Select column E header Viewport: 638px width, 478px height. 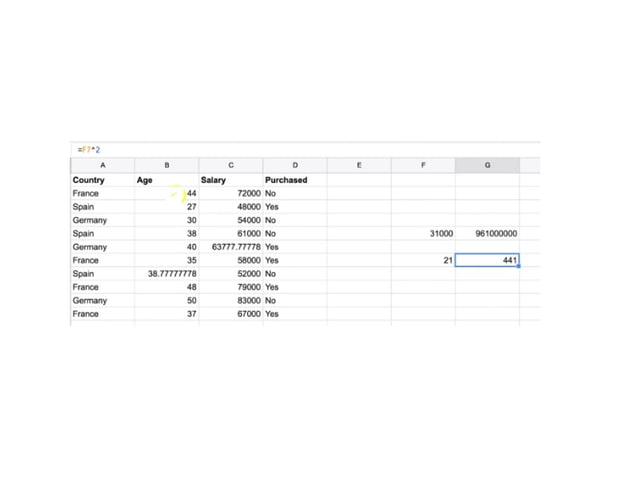358,165
